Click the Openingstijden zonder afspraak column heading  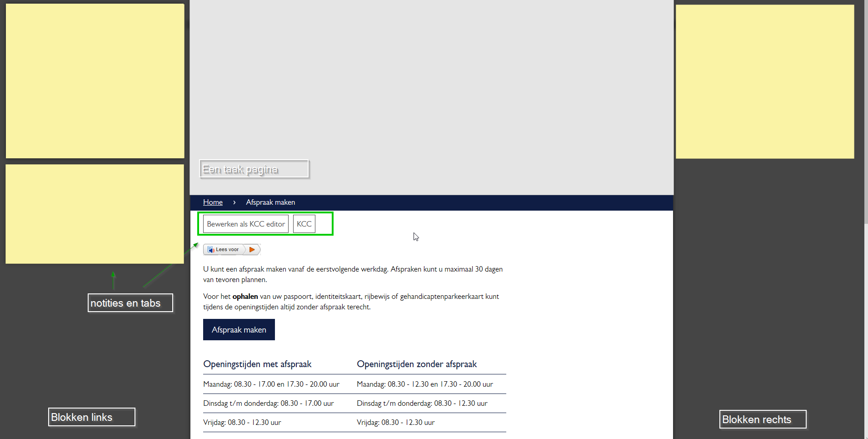coord(416,364)
